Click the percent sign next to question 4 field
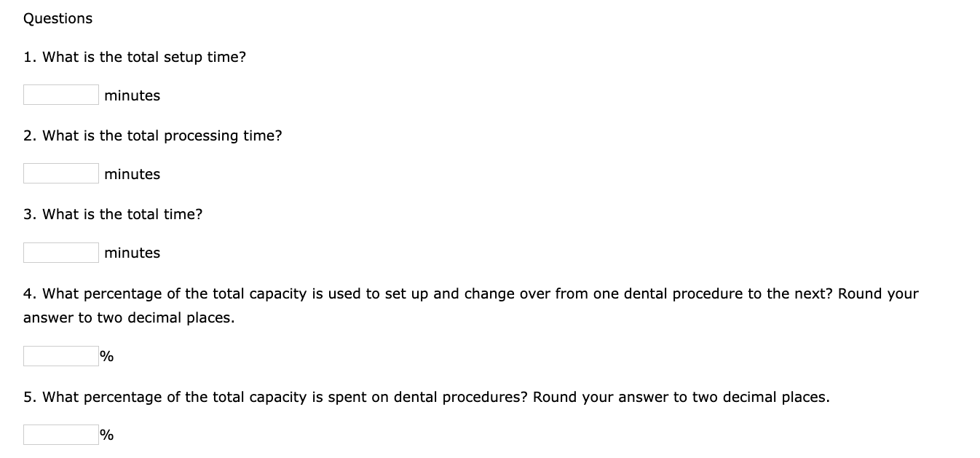 [106, 356]
